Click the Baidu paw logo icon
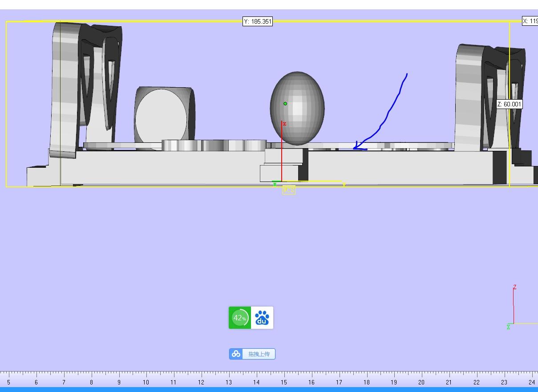The width and height of the screenshot is (538, 392). pyautogui.click(x=262, y=318)
